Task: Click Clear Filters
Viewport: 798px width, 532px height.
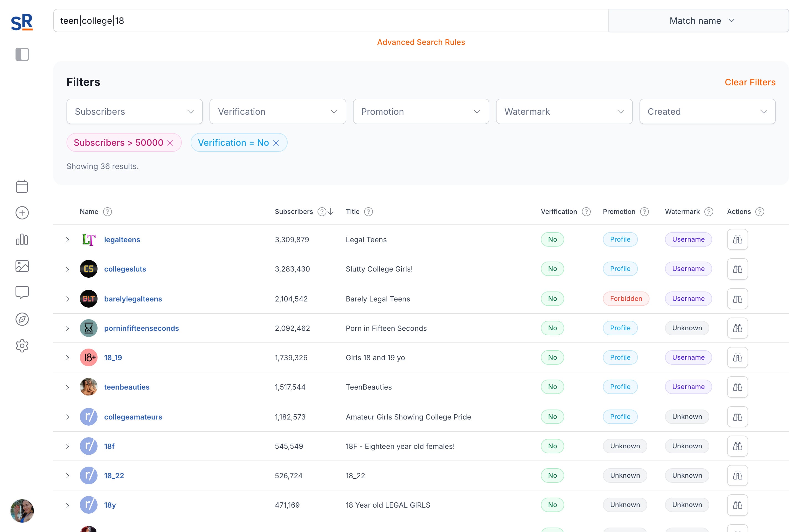Action: click(x=750, y=82)
